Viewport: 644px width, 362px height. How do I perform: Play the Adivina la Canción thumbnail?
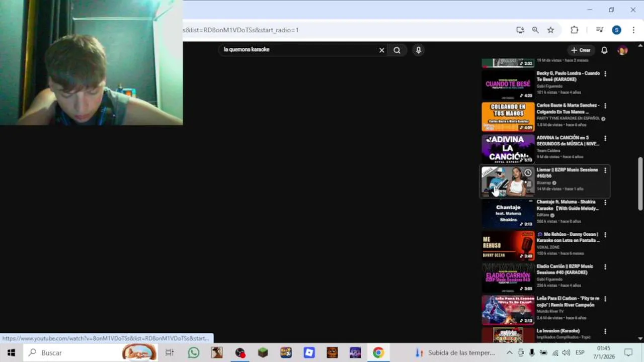[x=508, y=149]
